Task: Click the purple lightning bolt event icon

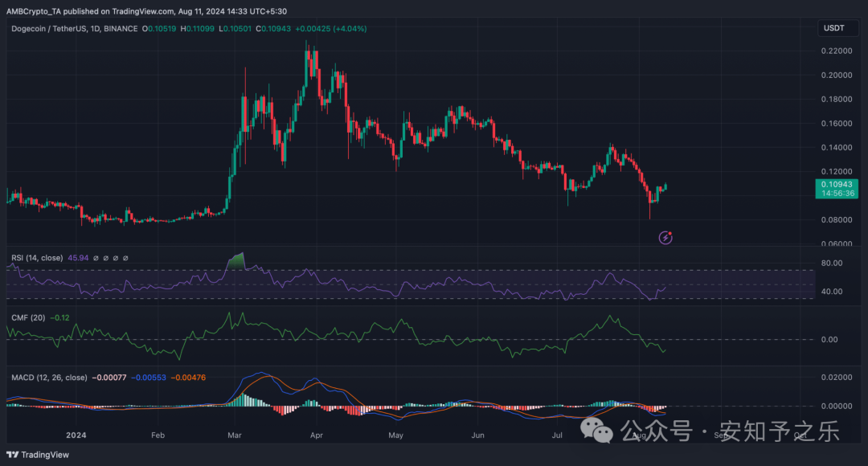Action: [x=665, y=238]
